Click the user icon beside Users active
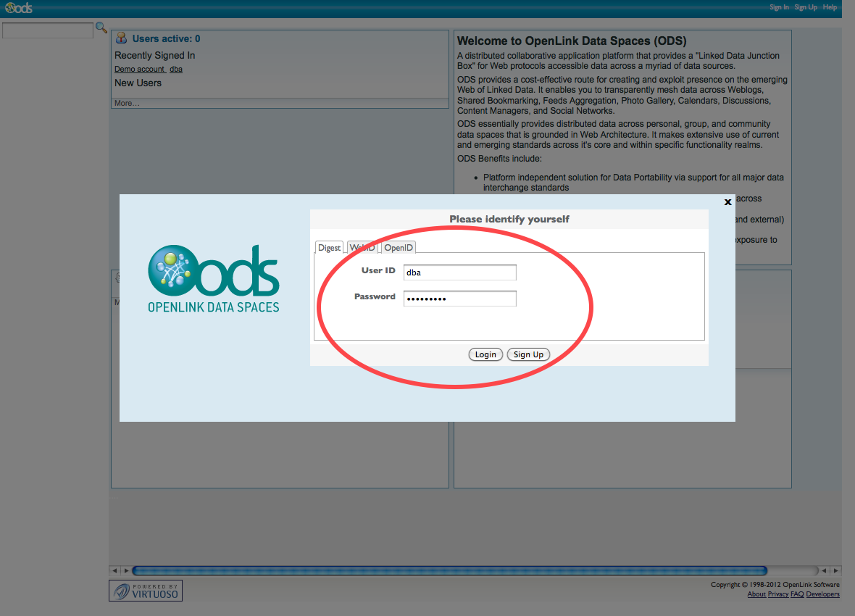The width and height of the screenshot is (855, 616). click(x=121, y=38)
